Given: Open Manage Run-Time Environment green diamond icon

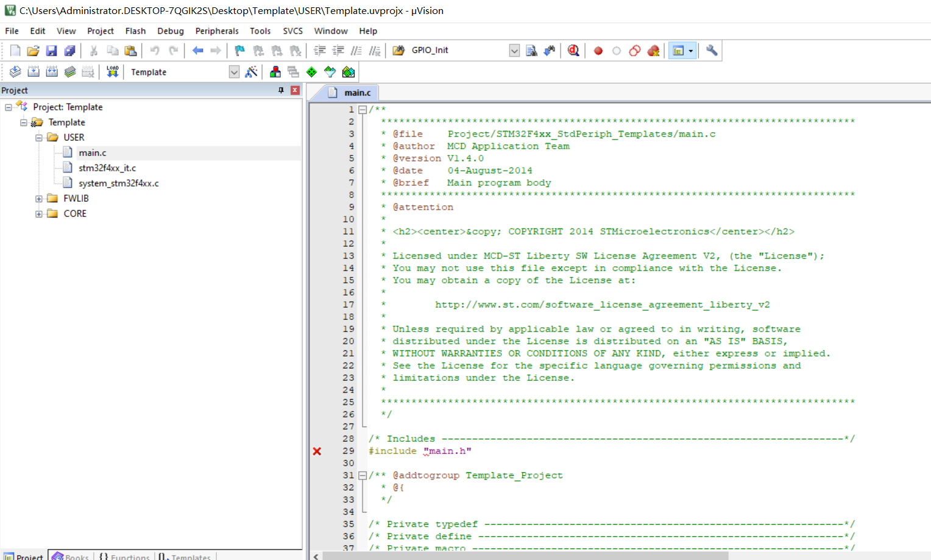Looking at the screenshot, I should coord(311,72).
